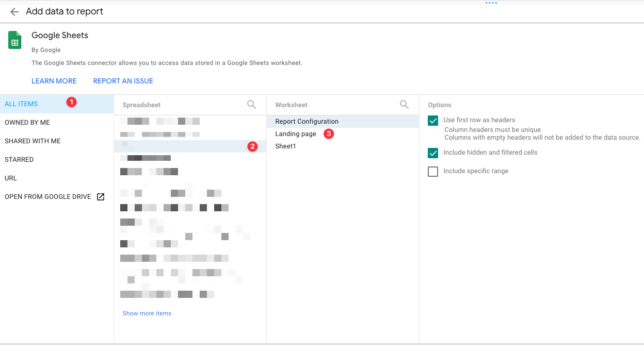Load more with Show more items
The height and width of the screenshot is (352, 644).
(147, 313)
